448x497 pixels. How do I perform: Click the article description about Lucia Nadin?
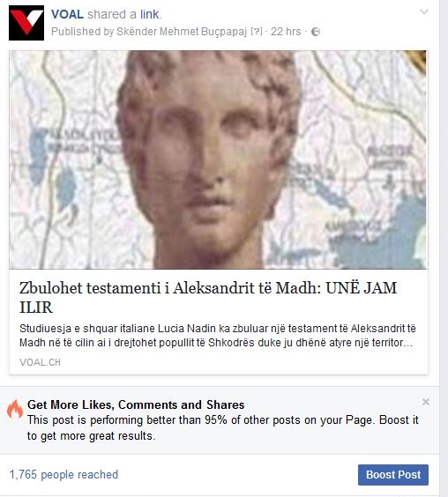click(x=218, y=336)
